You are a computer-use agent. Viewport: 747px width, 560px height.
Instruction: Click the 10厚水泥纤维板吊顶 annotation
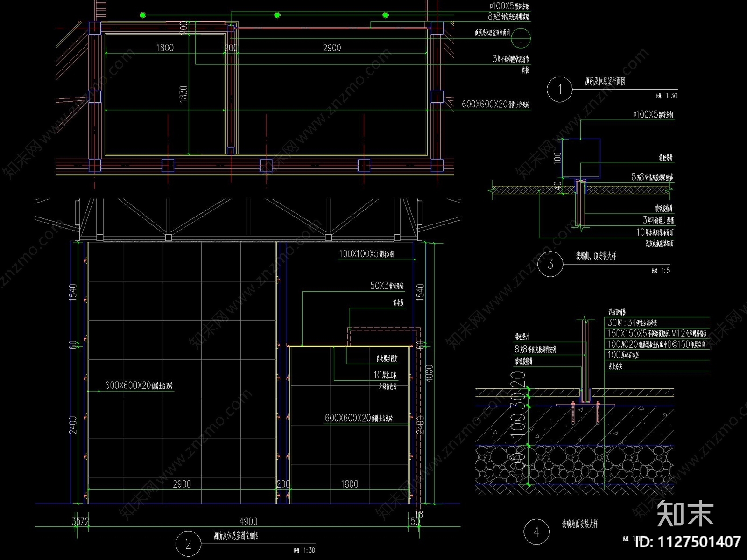click(655, 232)
